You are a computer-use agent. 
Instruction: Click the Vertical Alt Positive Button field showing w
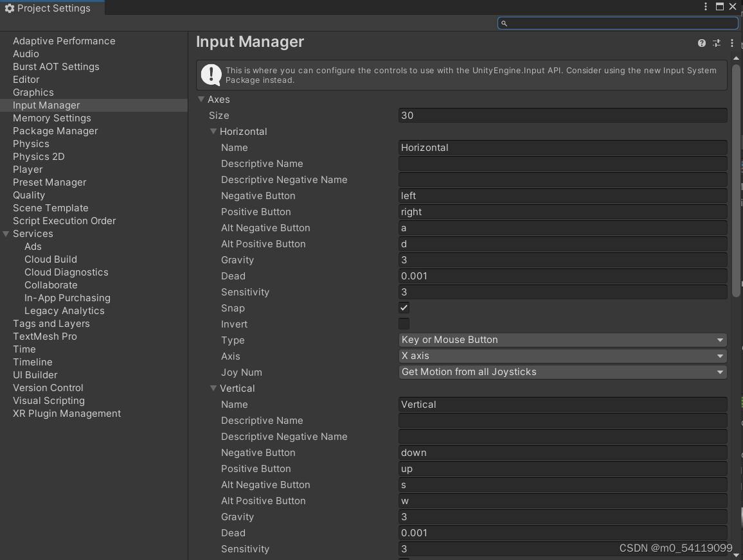(x=562, y=501)
